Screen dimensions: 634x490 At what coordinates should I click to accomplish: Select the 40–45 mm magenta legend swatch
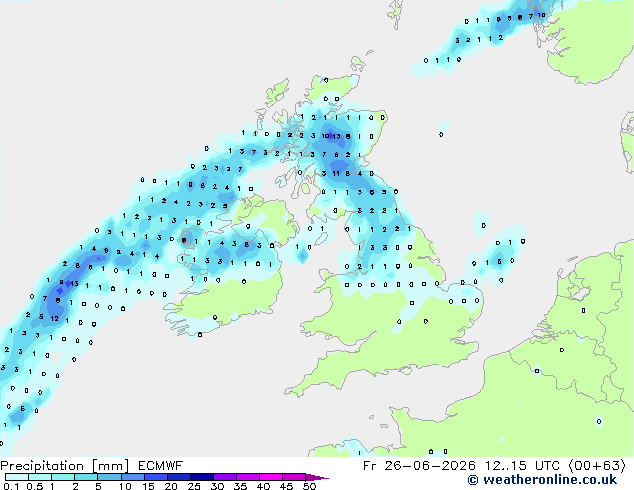pyautogui.click(x=271, y=477)
